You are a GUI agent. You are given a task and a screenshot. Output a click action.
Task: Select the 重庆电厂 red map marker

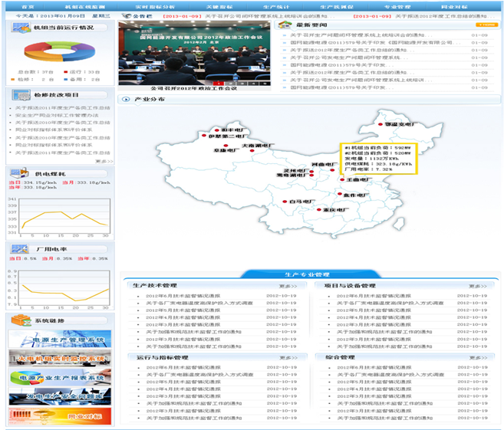tap(319, 210)
